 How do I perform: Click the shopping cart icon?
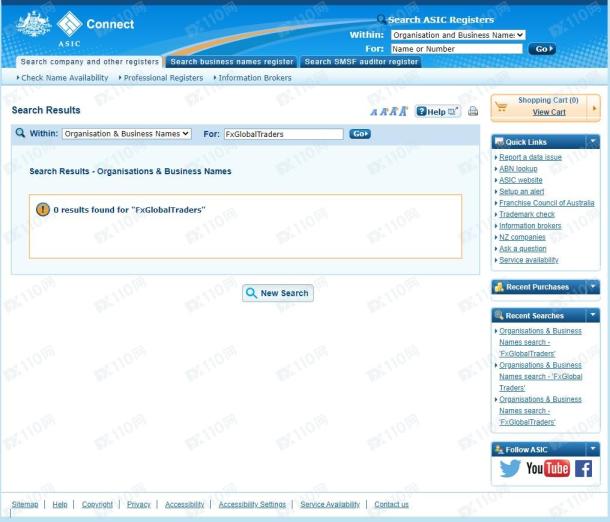501,107
